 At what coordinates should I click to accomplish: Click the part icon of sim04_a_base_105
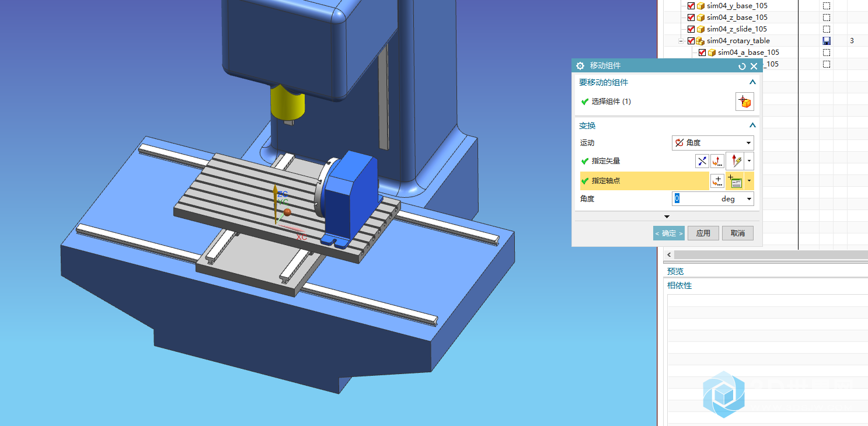[x=712, y=53]
